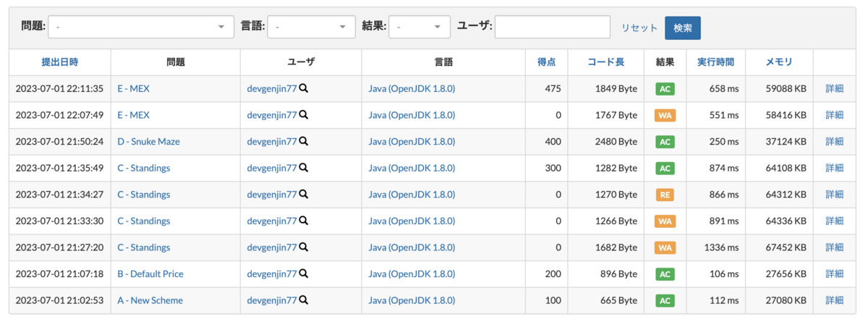Viewport: 868px width, 327px height.
Task: Open A - New Scheme problem link
Action: pos(150,300)
